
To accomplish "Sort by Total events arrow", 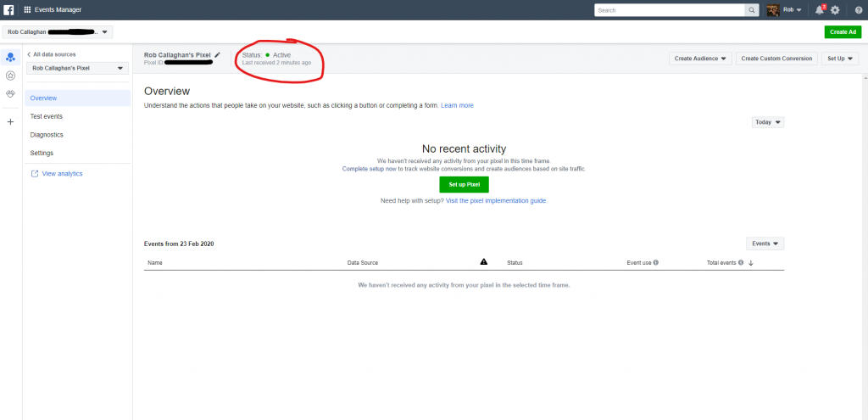I will (x=751, y=263).
